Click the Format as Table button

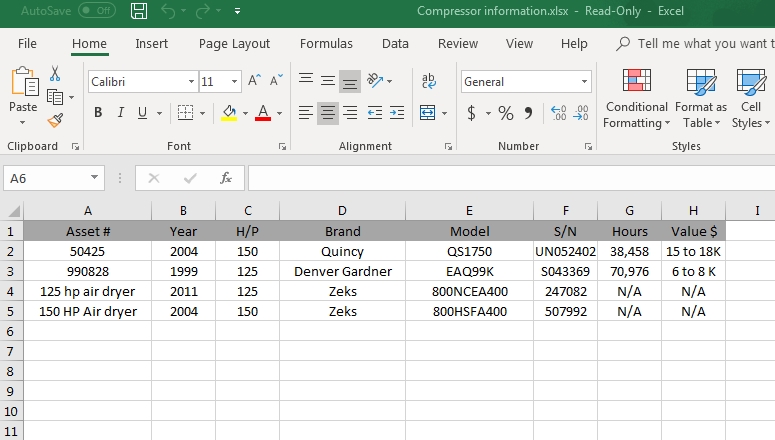coord(701,98)
